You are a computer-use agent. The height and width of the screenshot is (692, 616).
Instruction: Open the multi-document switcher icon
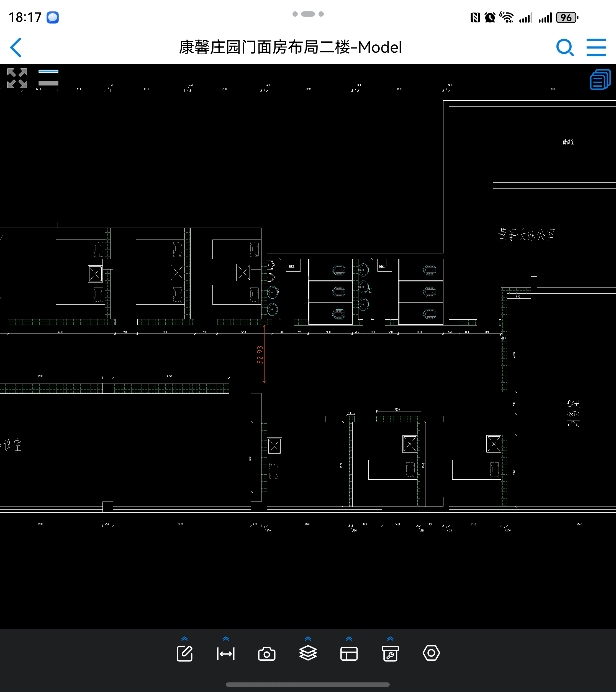click(x=600, y=80)
